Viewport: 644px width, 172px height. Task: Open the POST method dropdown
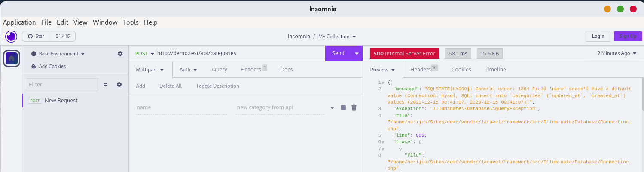144,53
